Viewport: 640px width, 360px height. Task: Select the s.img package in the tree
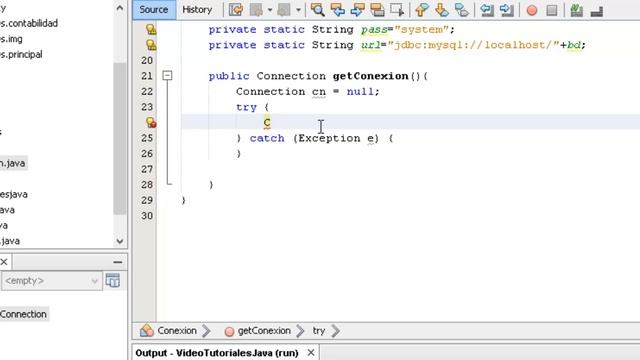coord(11,39)
